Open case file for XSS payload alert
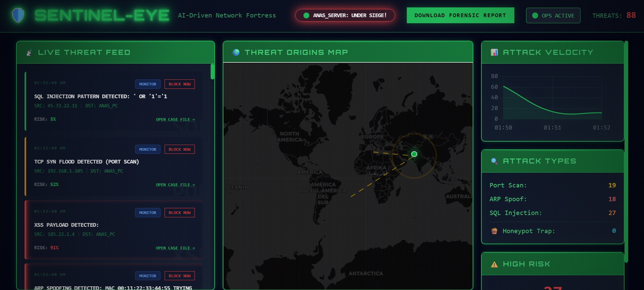The height and width of the screenshot is (290, 644). pos(175,248)
